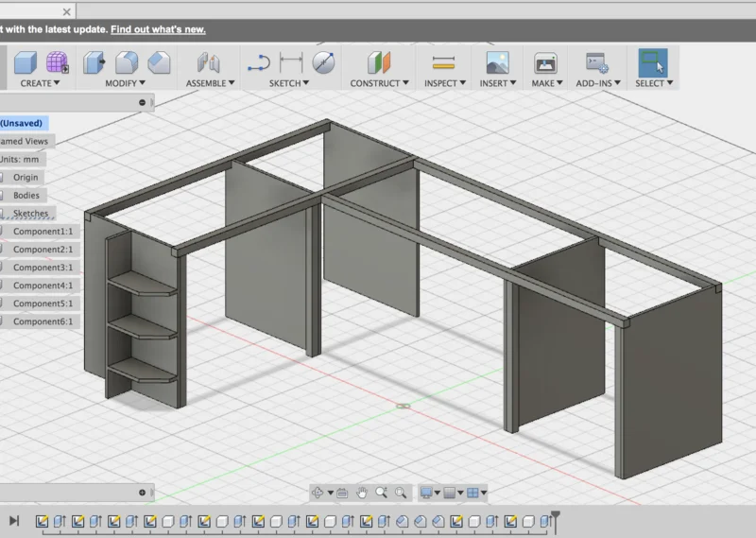Select the Bodies folder in browser
Screen dimensions: 756x538
coord(26,196)
